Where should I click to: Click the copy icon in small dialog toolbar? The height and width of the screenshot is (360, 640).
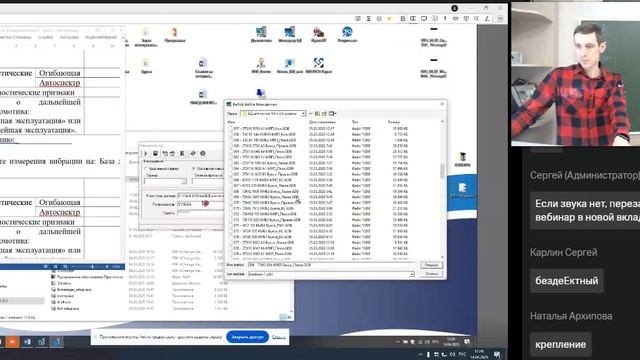pos(165,153)
